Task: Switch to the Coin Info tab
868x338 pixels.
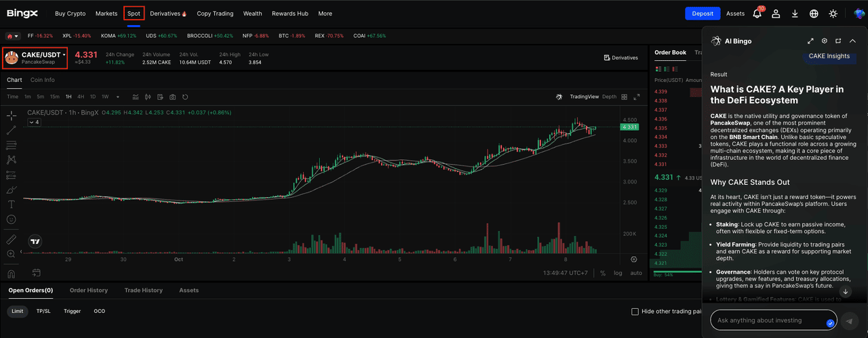Action: [43, 80]
